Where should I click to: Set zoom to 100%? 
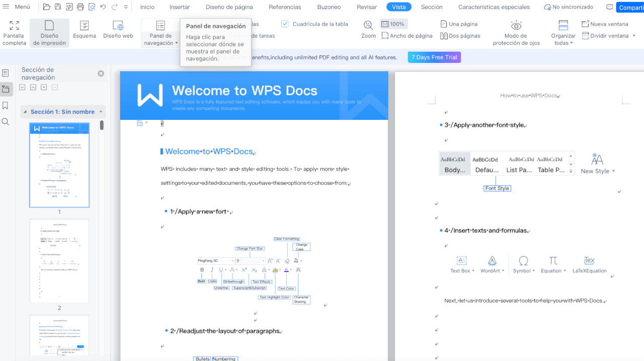[392, 24]
